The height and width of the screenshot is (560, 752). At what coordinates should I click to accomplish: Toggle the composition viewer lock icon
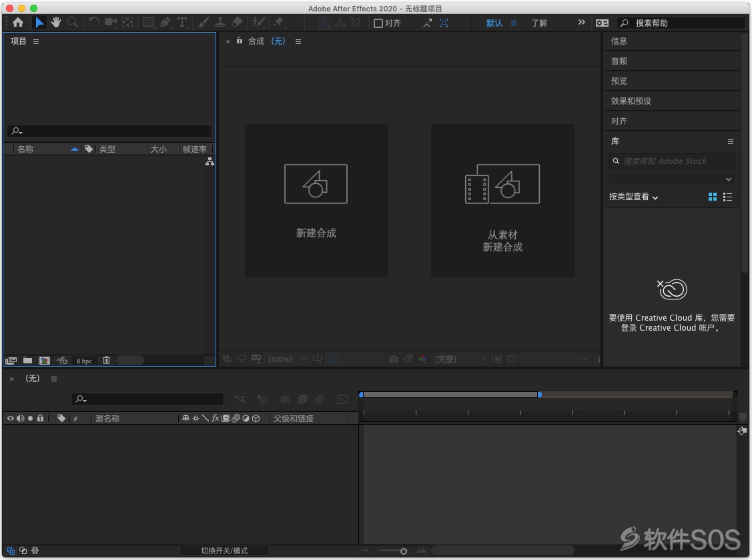(x=240, y=41)
